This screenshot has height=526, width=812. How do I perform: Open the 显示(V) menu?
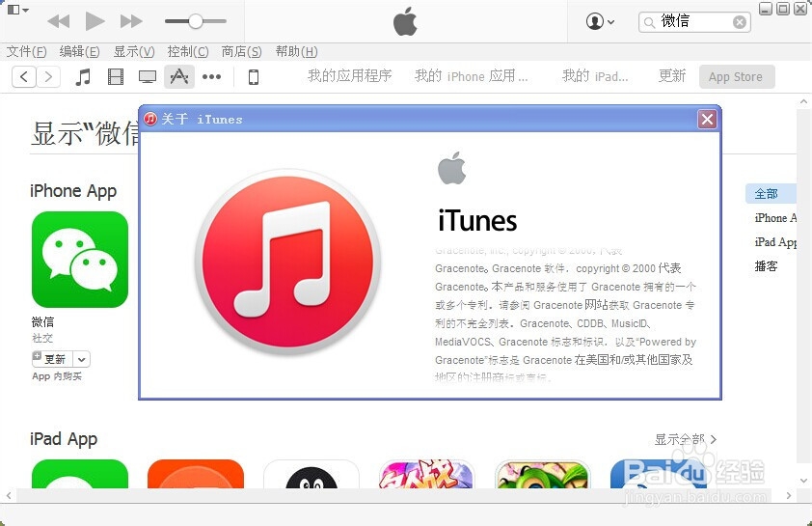[134, 51]
